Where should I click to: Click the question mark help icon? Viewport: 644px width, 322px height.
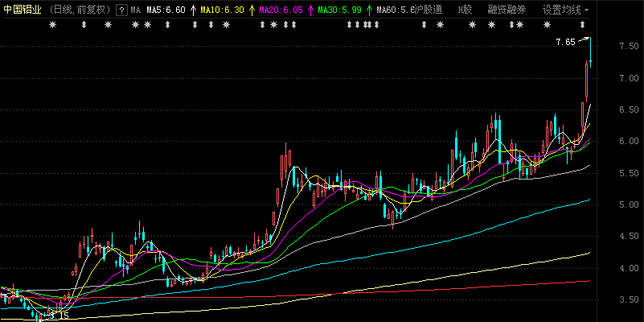[x=121, y=10]
